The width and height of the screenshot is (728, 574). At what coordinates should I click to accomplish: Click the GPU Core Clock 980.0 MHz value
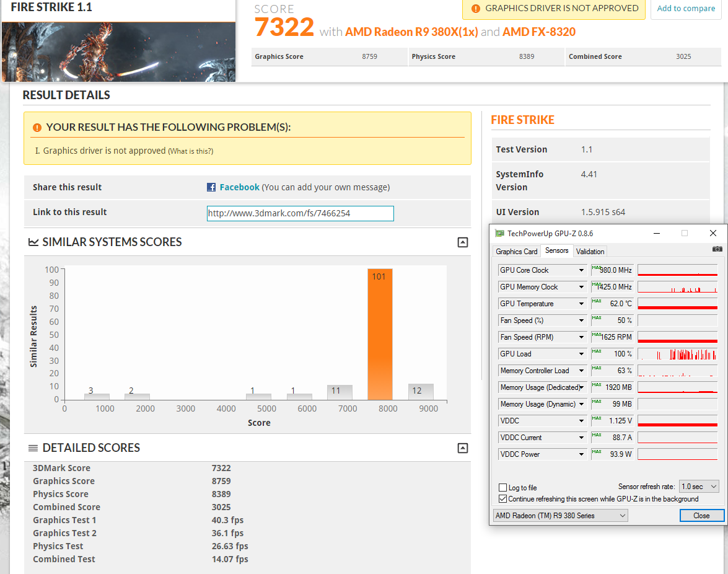coord(612,270)
